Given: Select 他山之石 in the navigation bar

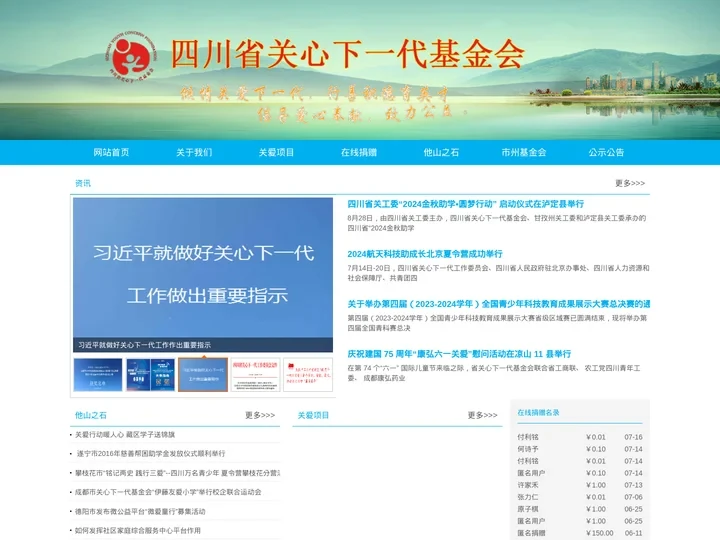Looking at the screenshot, I should 441,152.
